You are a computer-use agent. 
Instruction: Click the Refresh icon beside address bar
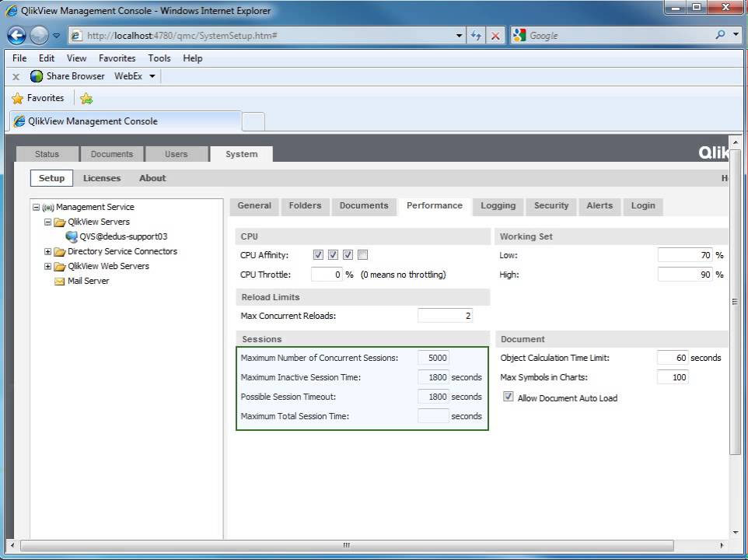coord(476,35)
